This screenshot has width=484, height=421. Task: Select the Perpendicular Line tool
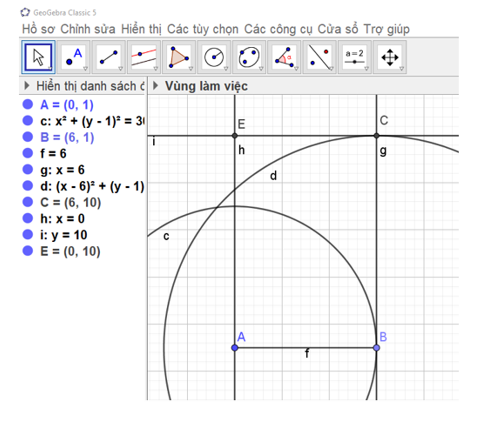click(144, 57)
